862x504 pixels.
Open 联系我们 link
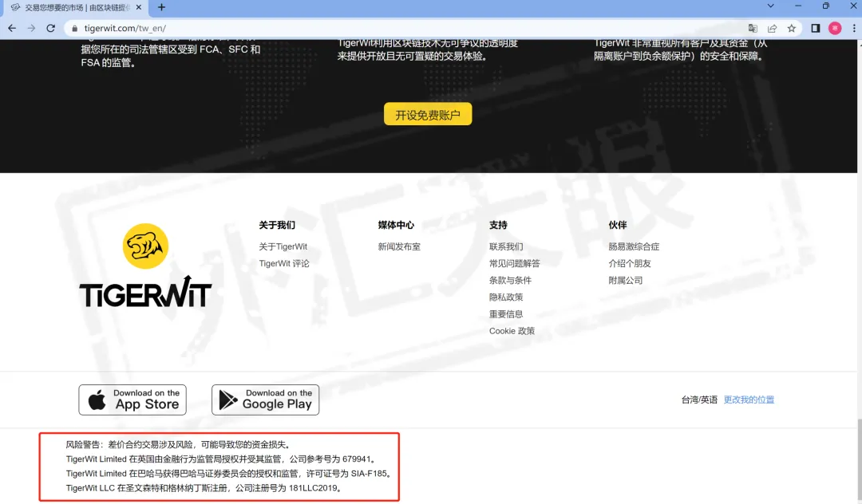click(x=506, y=246)
